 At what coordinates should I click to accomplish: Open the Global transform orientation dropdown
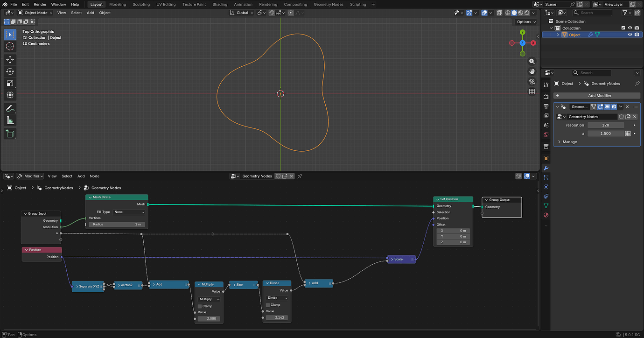[x=242, y=13]
